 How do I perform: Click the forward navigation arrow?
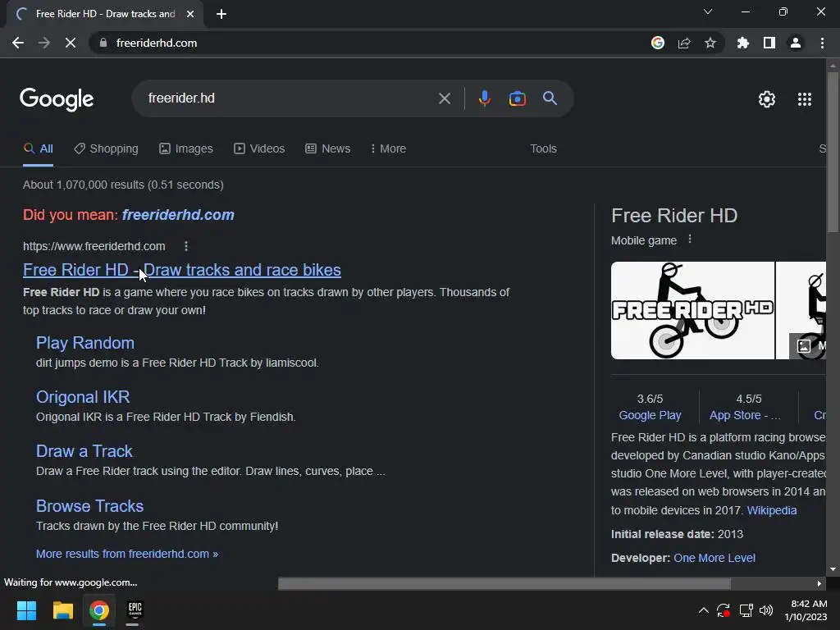tap(44, 43)
